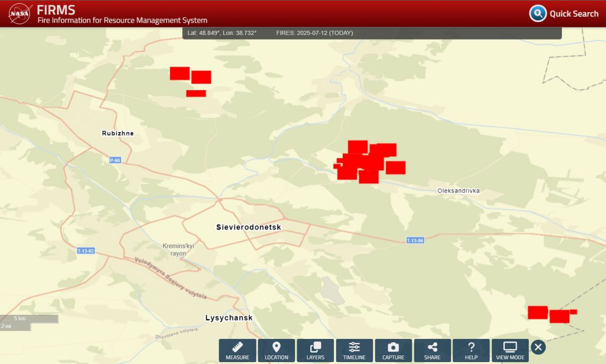Click the fire date status bar
Viewport: 606px width, 364px height.
(314, 33)
